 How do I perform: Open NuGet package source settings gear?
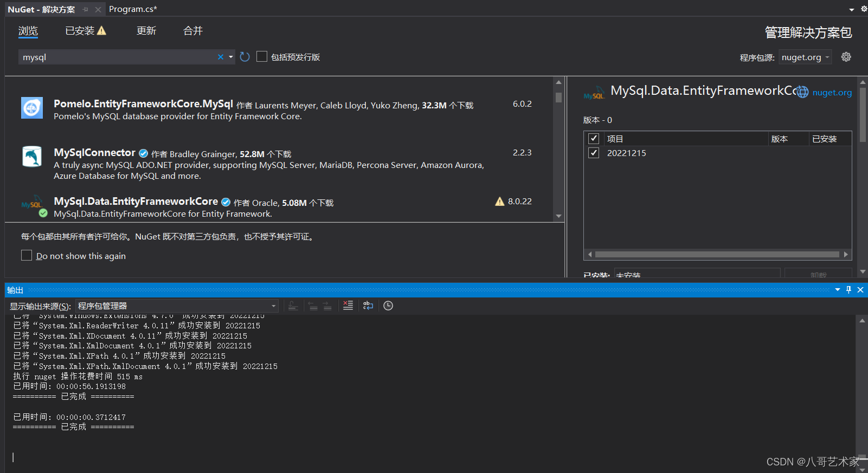click(x=846, y=57)
